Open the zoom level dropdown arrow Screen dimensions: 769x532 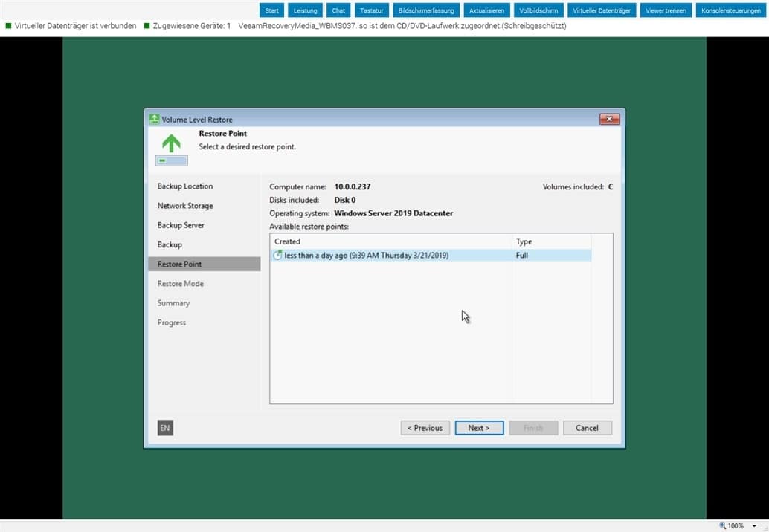(x=755, y=525)
